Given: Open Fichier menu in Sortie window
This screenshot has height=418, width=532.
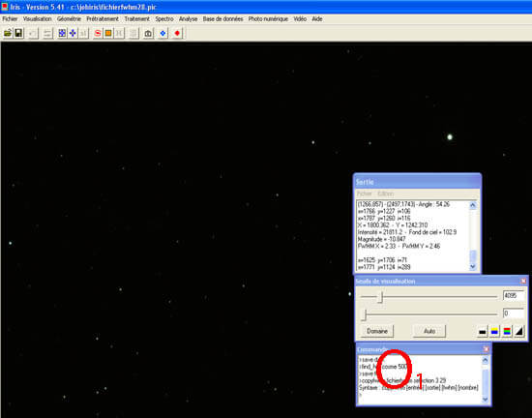Looking at the screenshot, I should coord(365,194).
